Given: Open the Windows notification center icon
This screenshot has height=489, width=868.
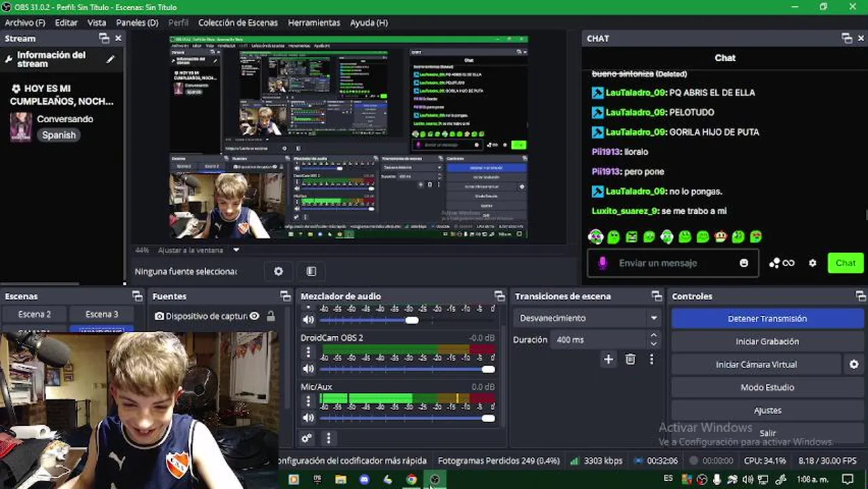Looking at the screenshot, I should [x=848, y=479].
